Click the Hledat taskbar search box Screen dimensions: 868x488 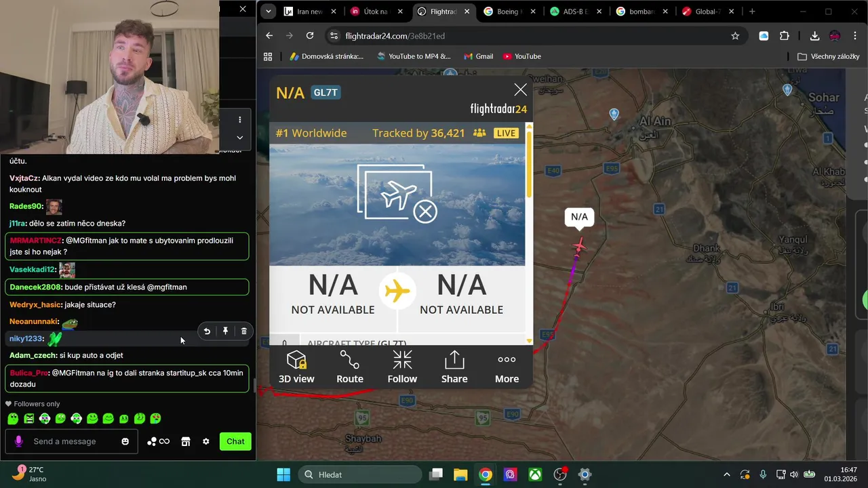coord(360,474)
